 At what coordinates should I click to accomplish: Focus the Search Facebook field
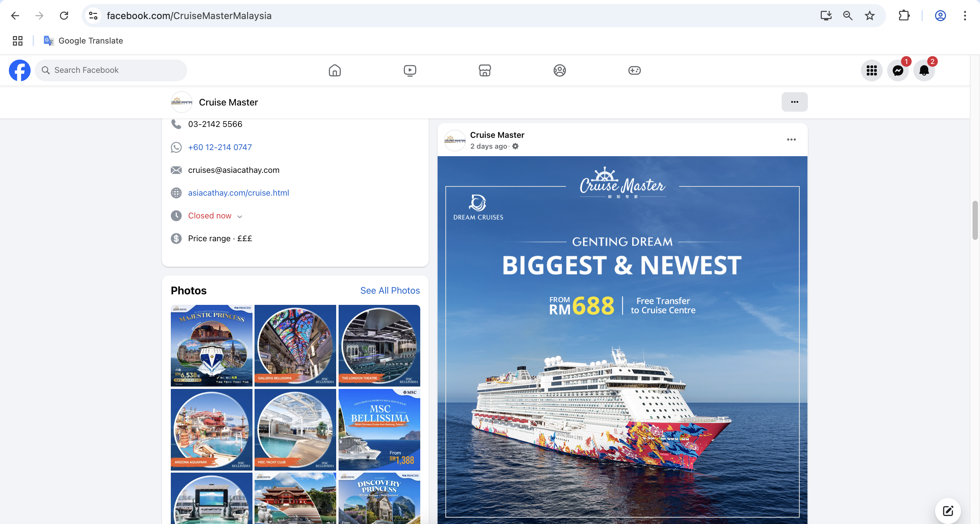[111, 70]
